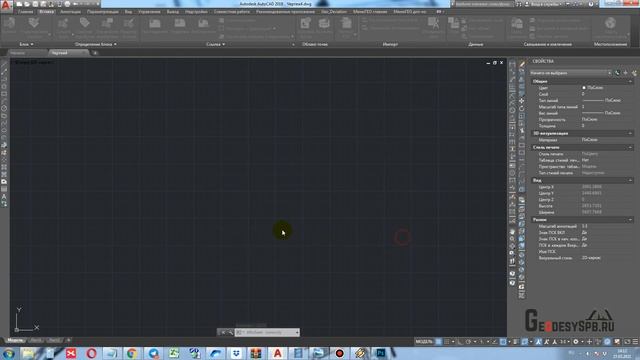
Task: Toggle snap mode in the status bar
Action: point(447,342)
